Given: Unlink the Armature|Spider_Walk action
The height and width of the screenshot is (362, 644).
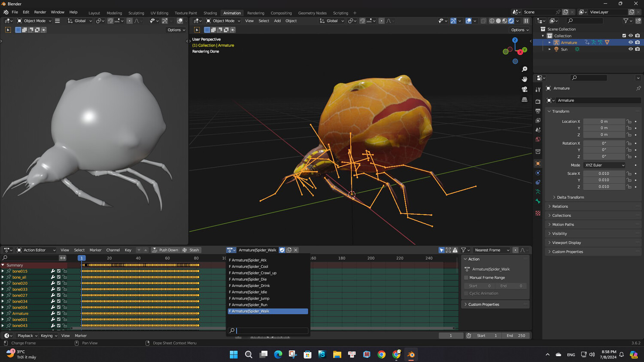Looking at the screenshot, I should (296, 250).
